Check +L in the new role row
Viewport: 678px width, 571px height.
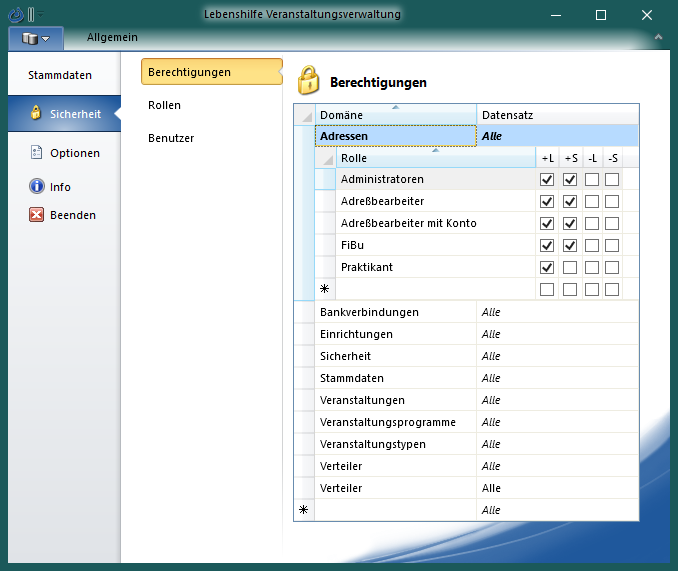pyautogui.click(x=547, y=290)
